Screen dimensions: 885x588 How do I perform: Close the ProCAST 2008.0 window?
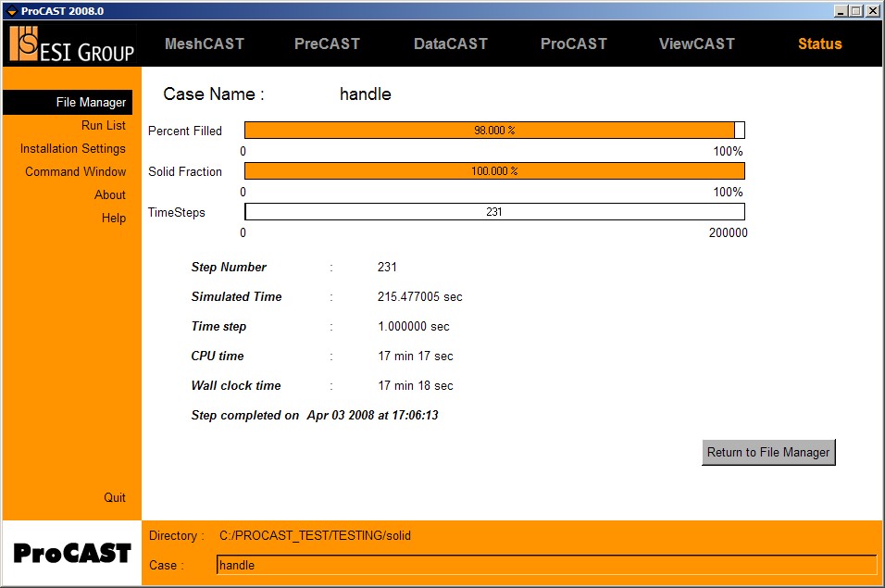872,11
